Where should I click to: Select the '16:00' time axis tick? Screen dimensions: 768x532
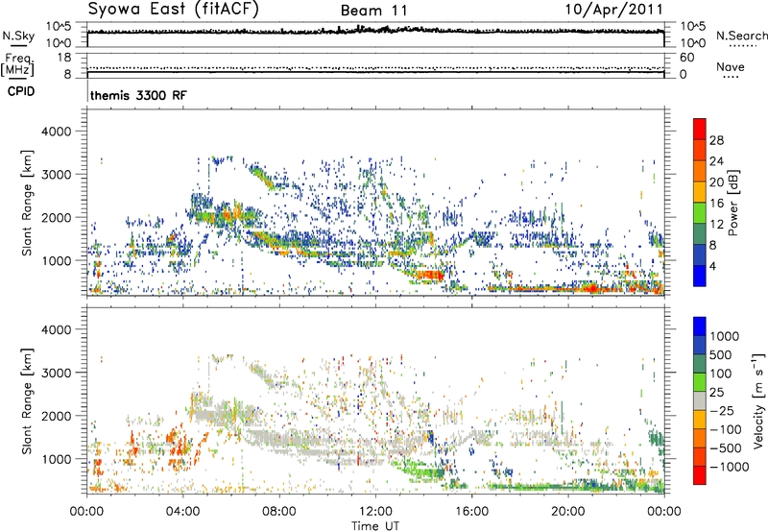[471, 512]
